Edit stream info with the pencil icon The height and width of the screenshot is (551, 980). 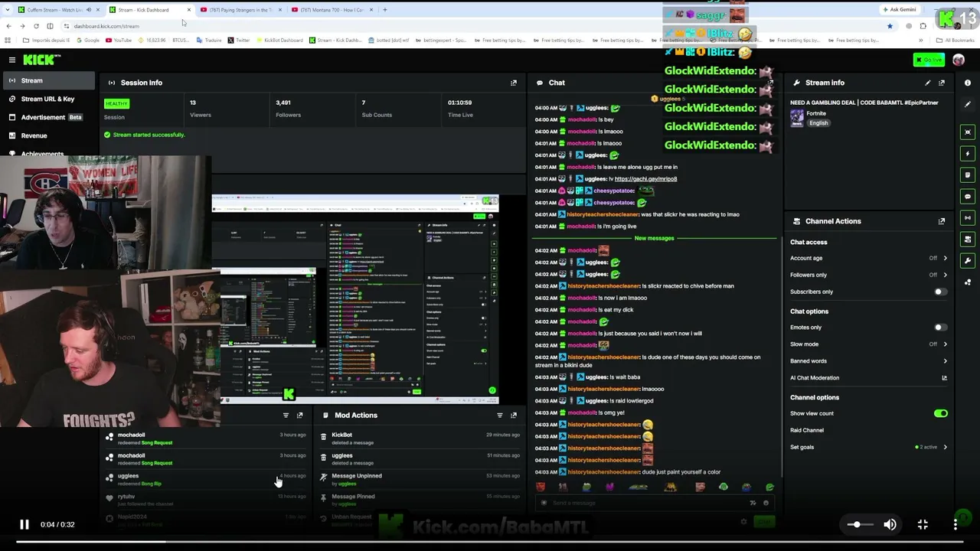928,83
